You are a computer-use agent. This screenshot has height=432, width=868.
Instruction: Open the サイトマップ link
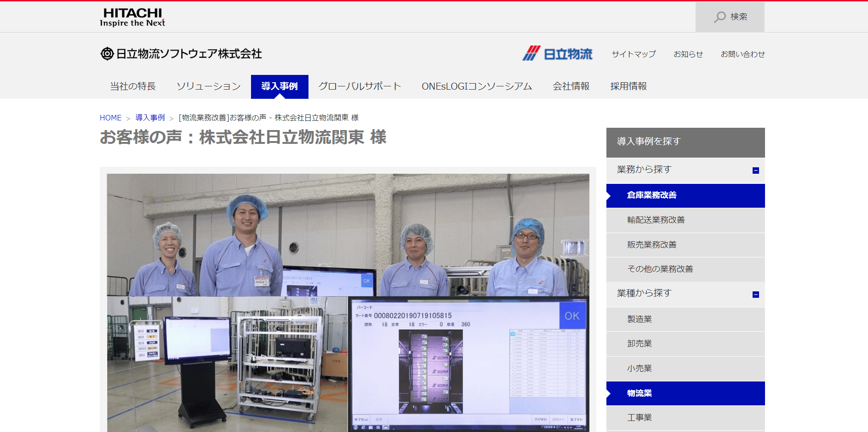[634, 54]
